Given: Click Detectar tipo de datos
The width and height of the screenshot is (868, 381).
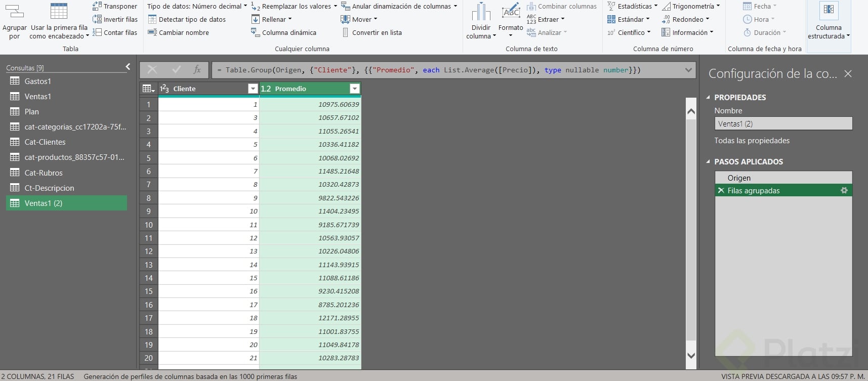Looking at the screenshot, I should point(187,19).
